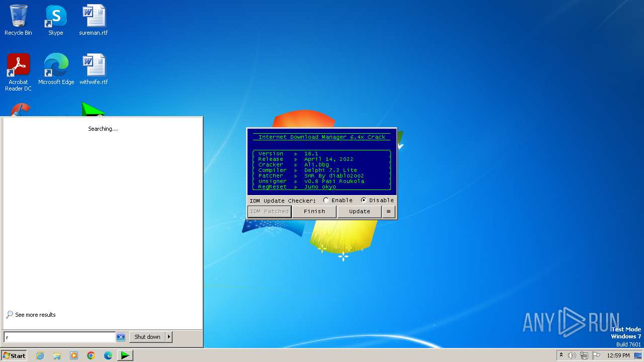
Task: Open the Acrobat Reader DC shortcut
Action: pyautogui.click(x=18, y=72)
